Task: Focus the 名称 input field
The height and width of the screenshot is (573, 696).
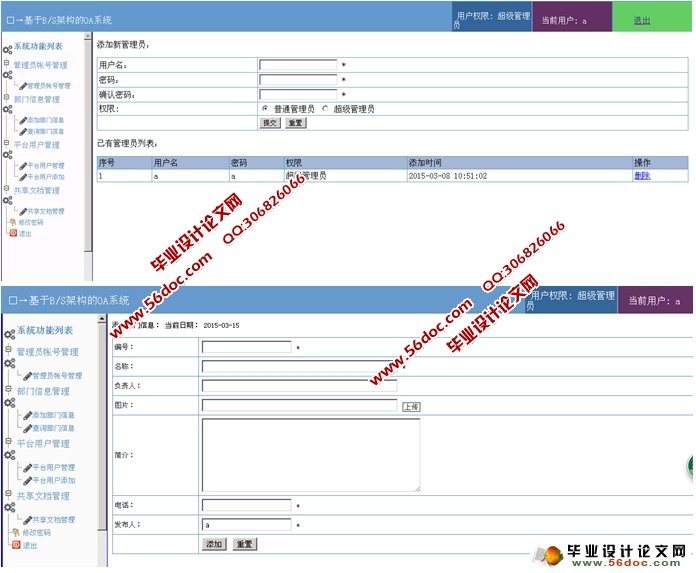Action: click(x=299, y=366)
